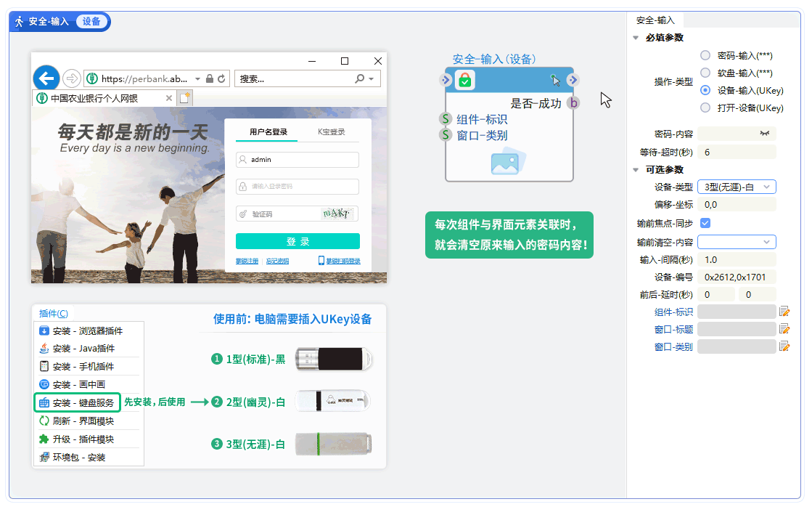Click the 升级-插件模块 puzzle icon
This screenshot has width=812, height=507.
tap(44, 437)
